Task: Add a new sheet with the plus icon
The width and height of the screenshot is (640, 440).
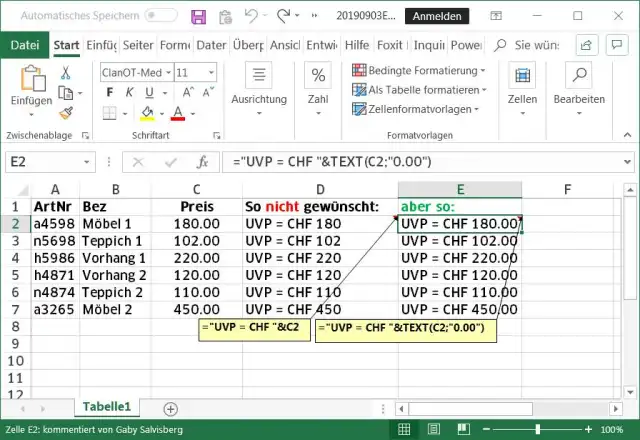Action: coord(170,409)
